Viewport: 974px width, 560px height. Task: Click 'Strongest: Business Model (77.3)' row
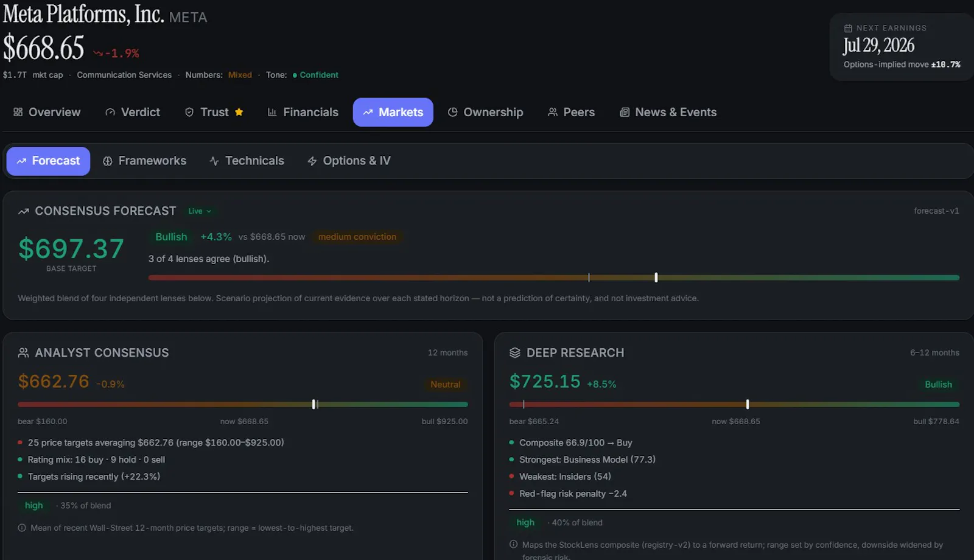click(587, 460)
